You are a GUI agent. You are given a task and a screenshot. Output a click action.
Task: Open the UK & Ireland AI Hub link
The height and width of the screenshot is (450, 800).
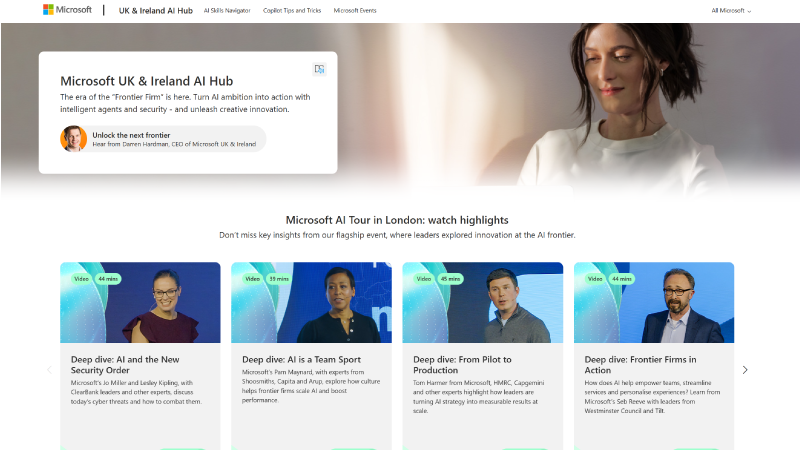[156, 11]
